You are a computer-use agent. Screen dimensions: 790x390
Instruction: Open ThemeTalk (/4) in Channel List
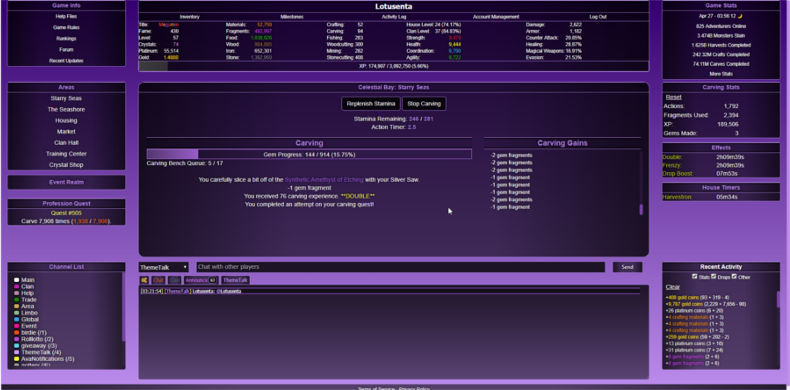coord(41,352)
